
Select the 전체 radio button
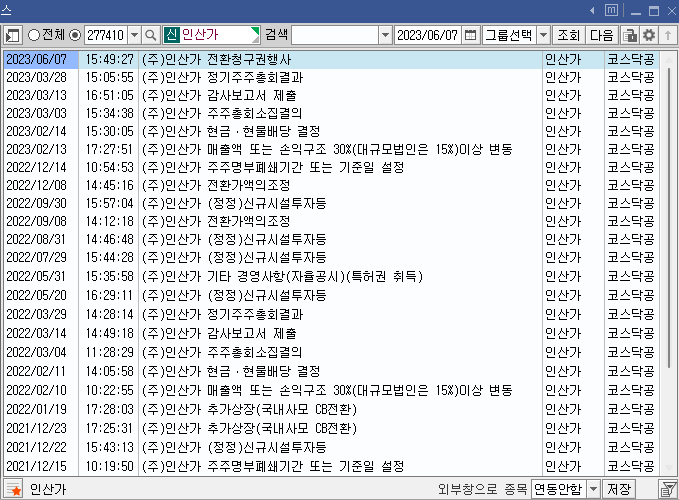[33, 35]
